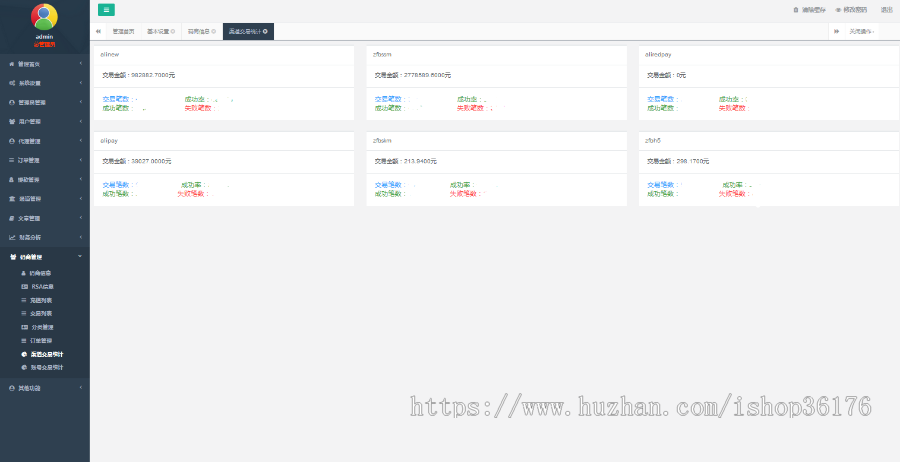This screenshot has height=462, width=900.
Task: Click the card icon beside RSA信息
Action: click(24, 286)
